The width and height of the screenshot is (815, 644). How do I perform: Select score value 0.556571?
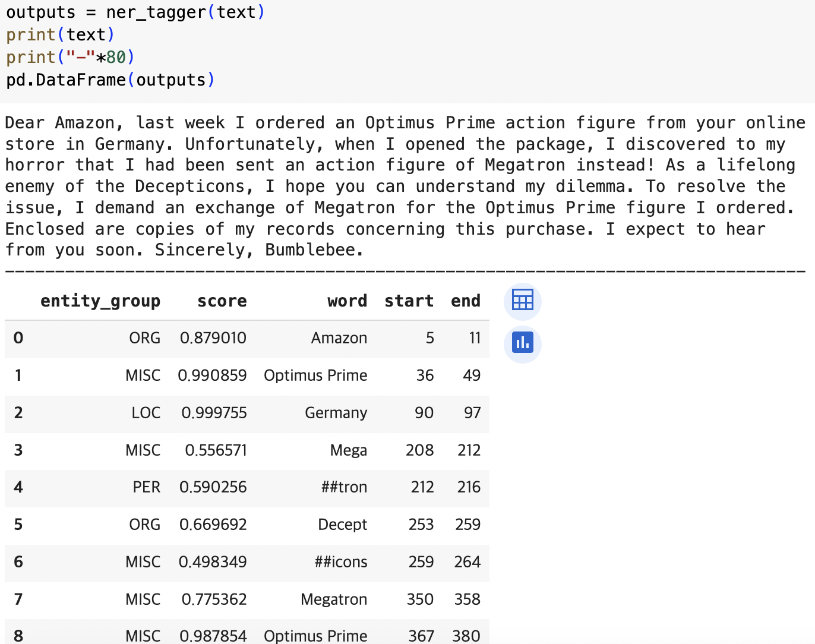[x=216, y=450]
